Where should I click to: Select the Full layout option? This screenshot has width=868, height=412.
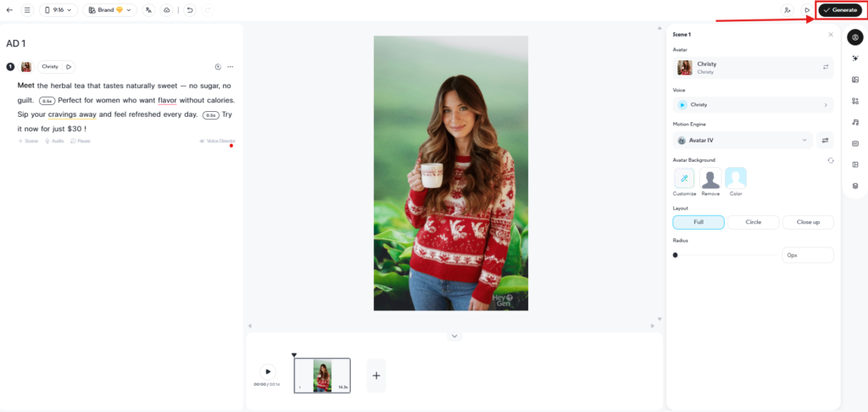[698, 222]
